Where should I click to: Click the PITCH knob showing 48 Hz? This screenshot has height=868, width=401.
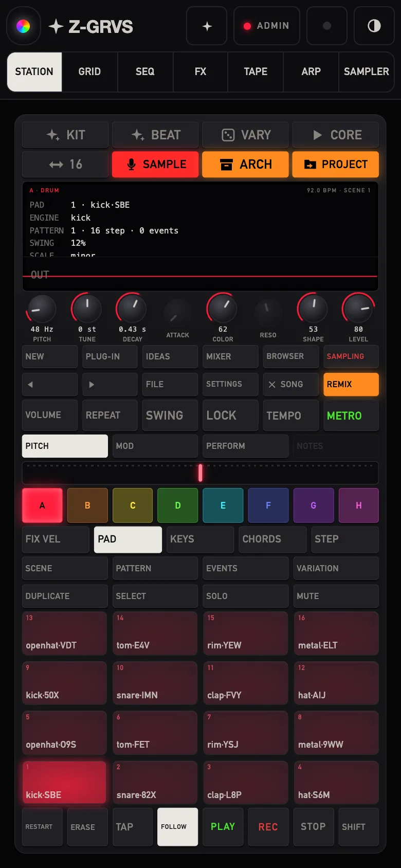click(42, 309)
